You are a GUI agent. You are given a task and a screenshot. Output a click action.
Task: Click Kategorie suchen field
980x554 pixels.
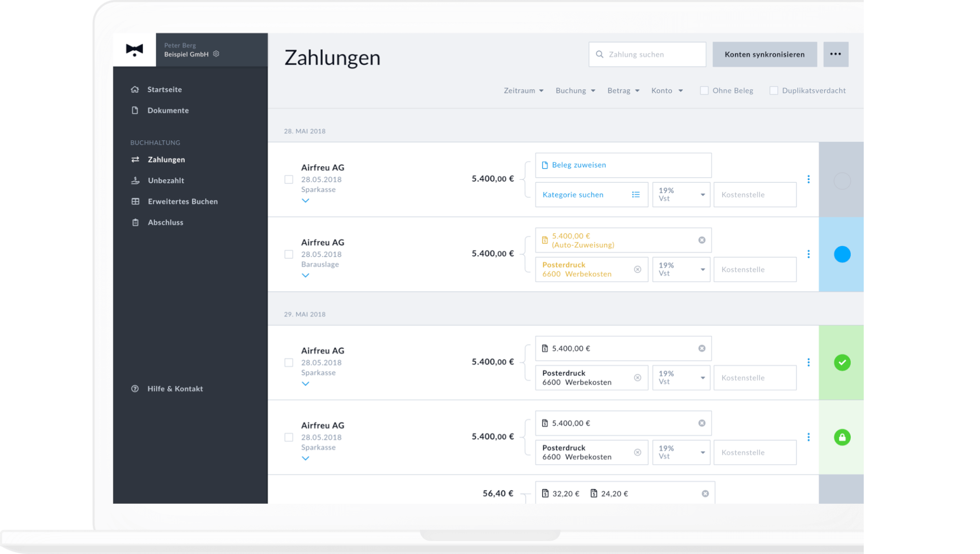591,194
